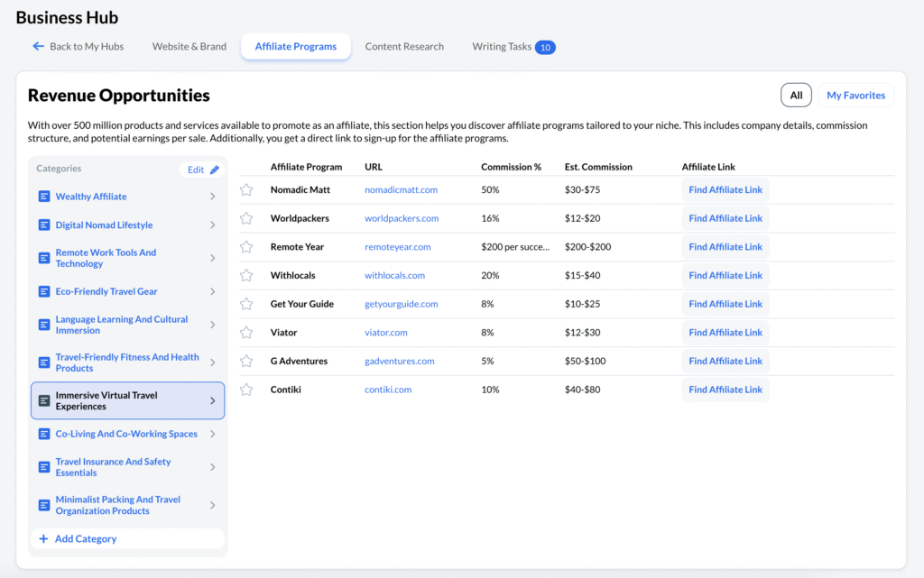
Task: Click Find Affiliate Link for Worldpackers
Action: pyautogui.click(x=724, y=217)
